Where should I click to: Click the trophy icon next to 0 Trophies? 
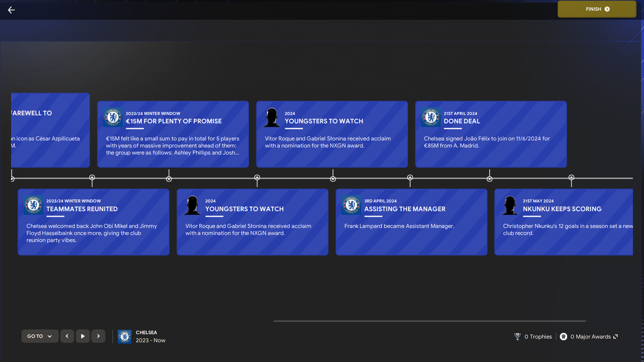click(517, 337)
